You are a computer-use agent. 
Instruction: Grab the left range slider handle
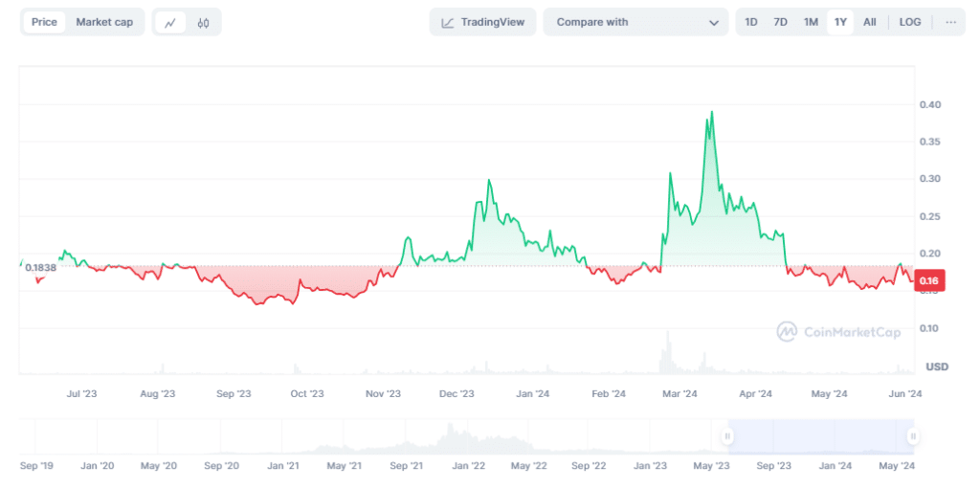[727, 436]
